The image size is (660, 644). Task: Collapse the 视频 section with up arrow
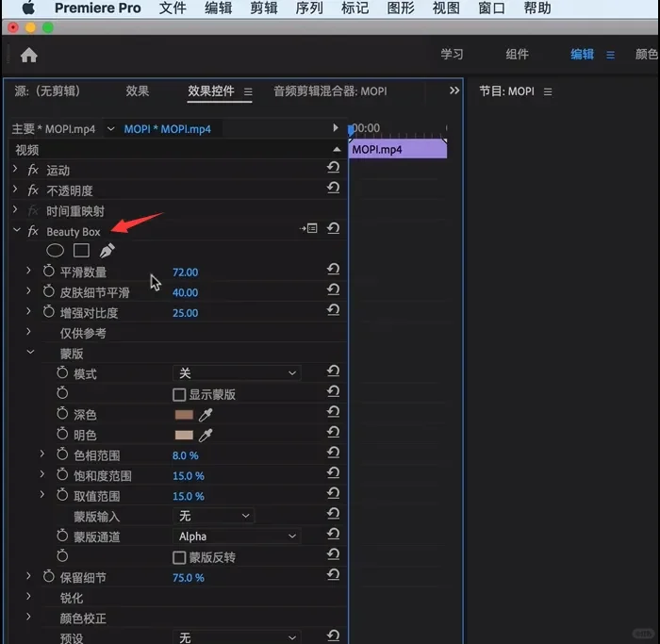point(337,149)
